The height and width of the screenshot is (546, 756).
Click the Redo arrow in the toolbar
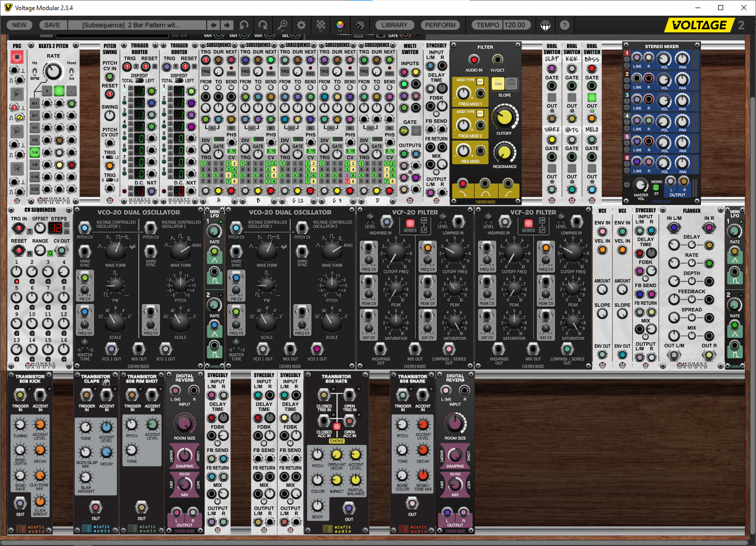pos(263,25)
